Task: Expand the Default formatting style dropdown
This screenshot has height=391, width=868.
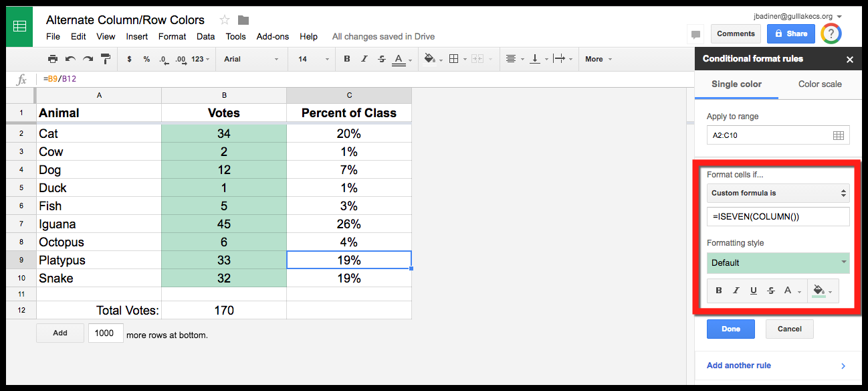Action: click(x=778, y=262)
